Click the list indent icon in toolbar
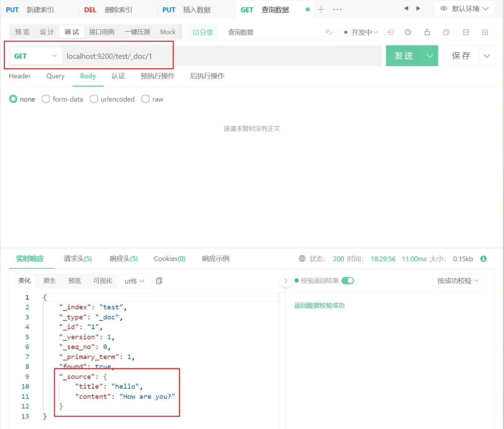The height and width of the screenshot is (429, 504). point(391,32)
